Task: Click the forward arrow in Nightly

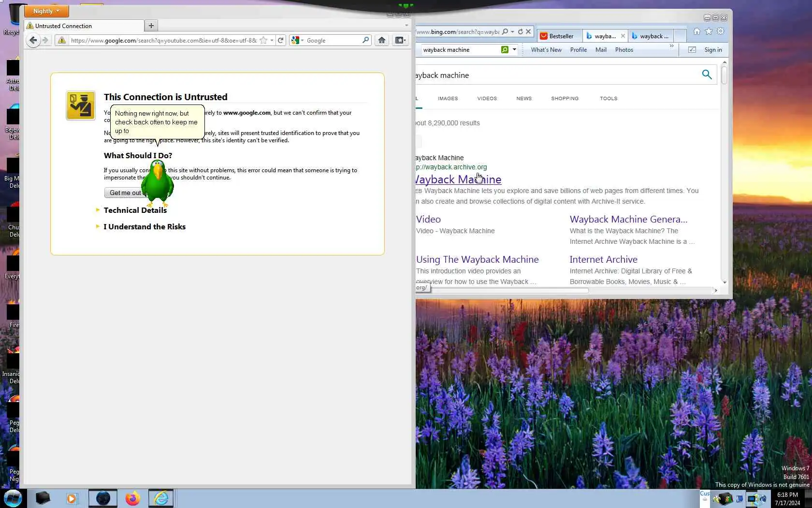Action: [x=45, y=40]
